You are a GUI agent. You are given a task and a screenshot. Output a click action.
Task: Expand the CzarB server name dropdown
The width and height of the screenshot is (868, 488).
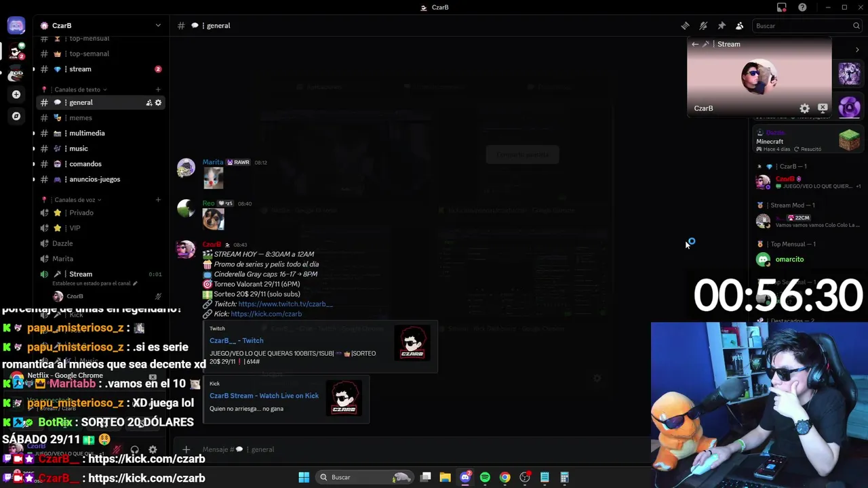tap(158, 26)
